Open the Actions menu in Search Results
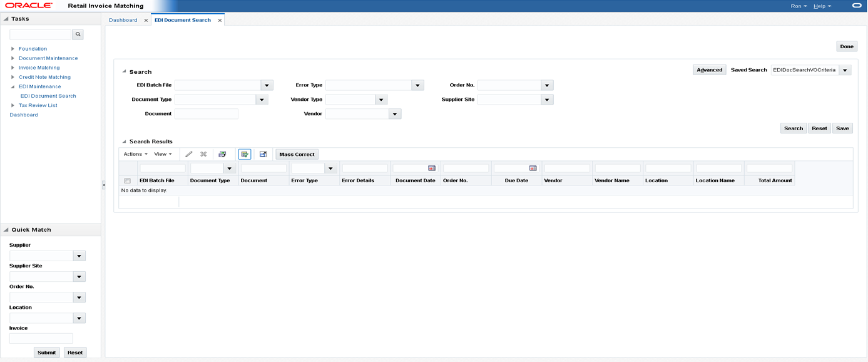This screenshot has width=868, height=362. [135, 154]
